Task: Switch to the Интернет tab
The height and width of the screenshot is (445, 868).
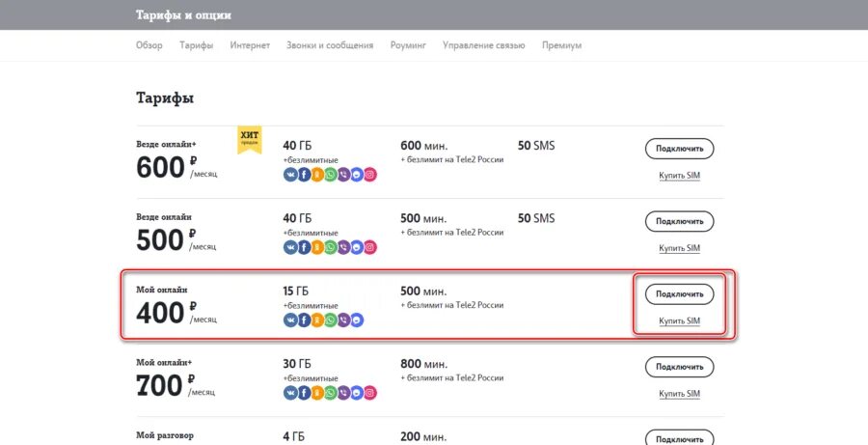Action: (250, 45)
